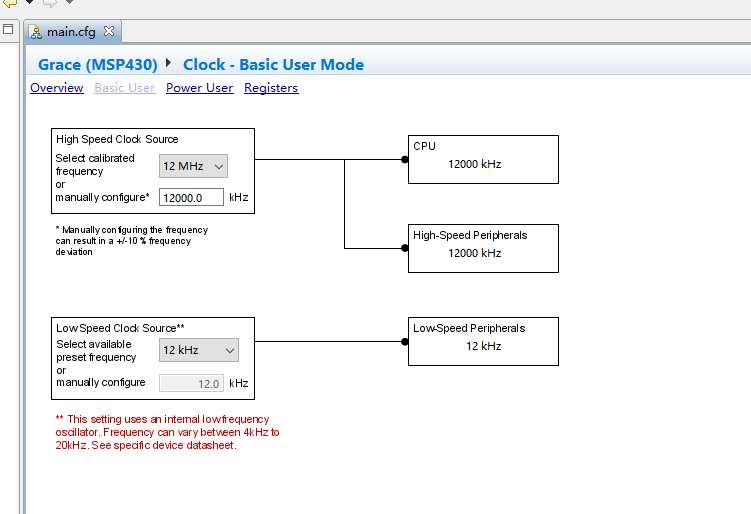The height and width of the screenshot is (514, 751).
Task: Click the red internal oscillator warning note
Action: (168, 432)
